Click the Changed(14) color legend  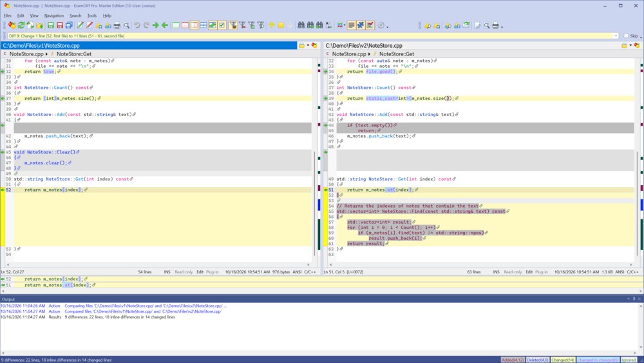(562, 360)
